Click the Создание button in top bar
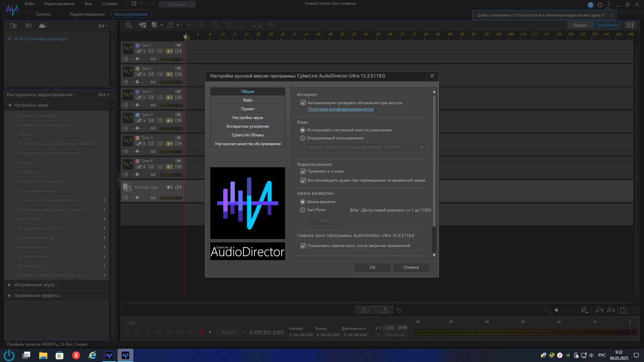The width and height of the screenshot is (644, 362). [177, 4]
